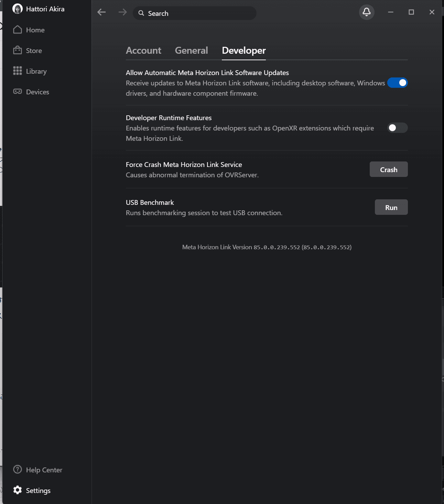Run the USB Benchmark
The width and height of the screenshot is (444, 504).
[x=391, y=207]
